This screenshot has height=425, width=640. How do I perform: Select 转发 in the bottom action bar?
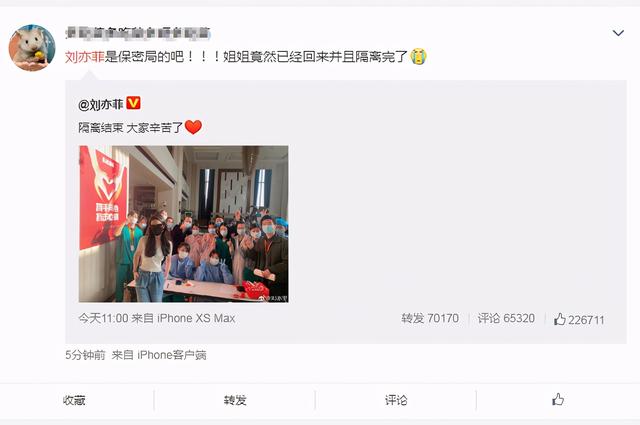pos(235,400)
